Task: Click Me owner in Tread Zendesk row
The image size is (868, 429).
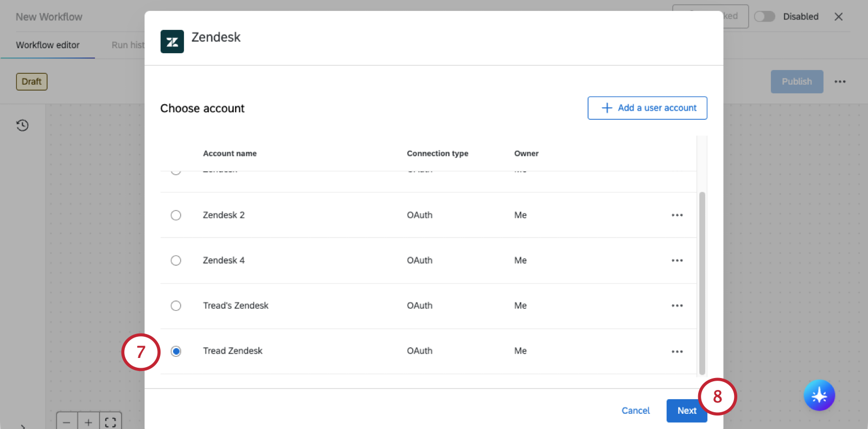Action: pos(520,351)
